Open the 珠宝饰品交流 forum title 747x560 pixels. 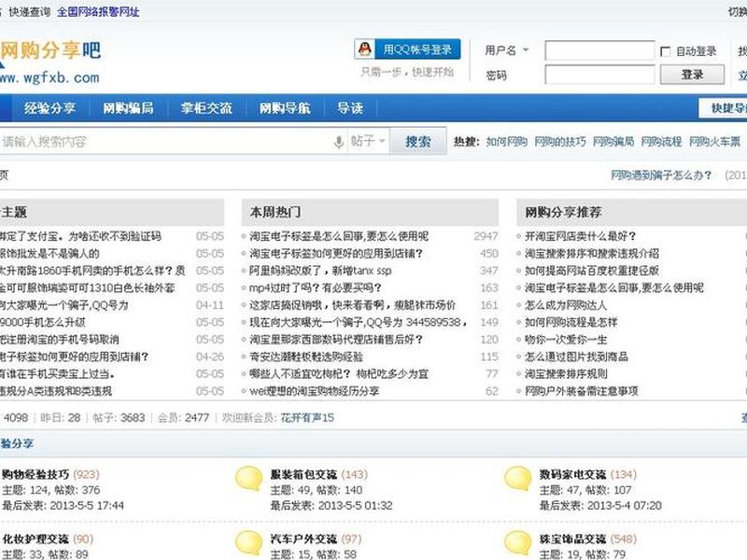[572, 539]
